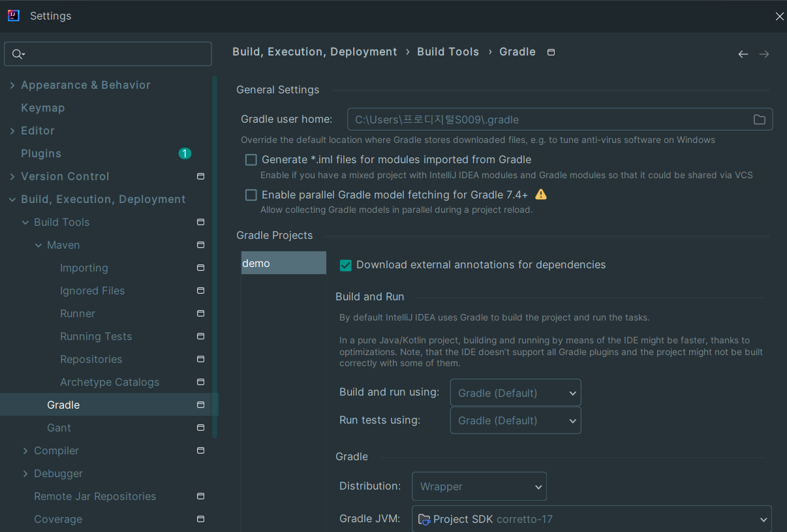Navigate back with the left arrow

coord(743,54)
